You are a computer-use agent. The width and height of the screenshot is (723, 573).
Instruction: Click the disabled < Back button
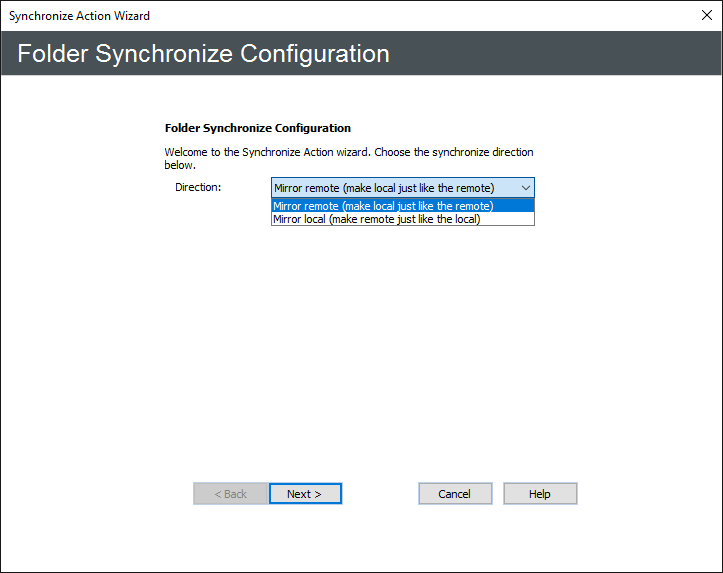pos(230,494)
